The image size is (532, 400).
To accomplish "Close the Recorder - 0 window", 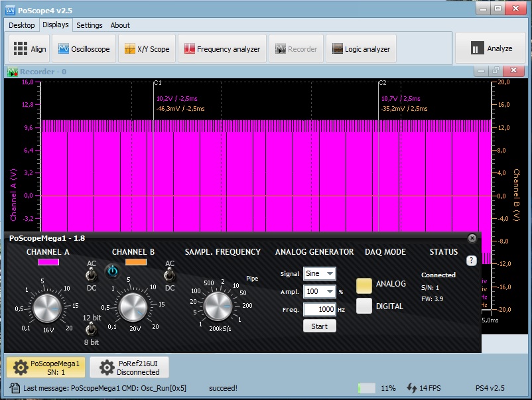I will click(x=513, y=70).
